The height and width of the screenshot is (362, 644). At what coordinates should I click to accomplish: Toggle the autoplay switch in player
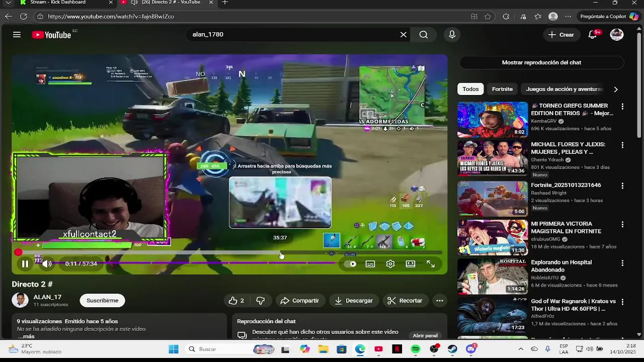pyautogui.click(x=350, y=264)
